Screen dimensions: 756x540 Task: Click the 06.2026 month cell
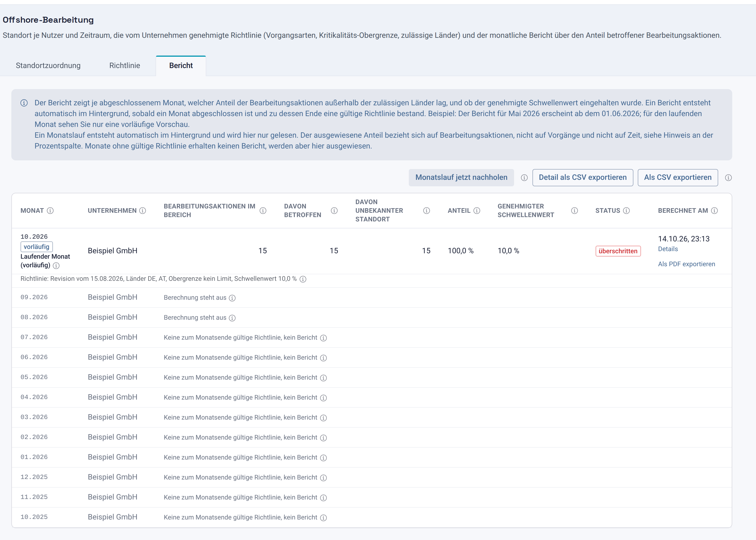34,357
